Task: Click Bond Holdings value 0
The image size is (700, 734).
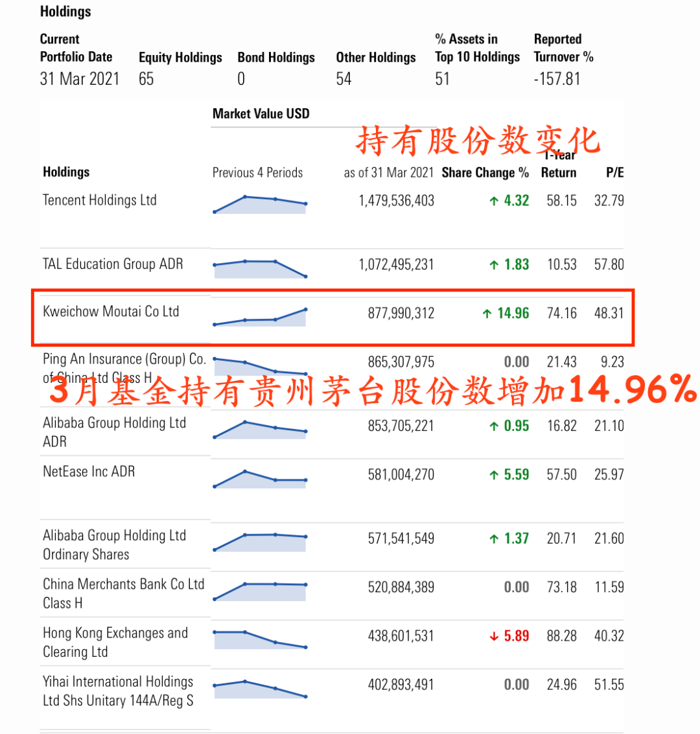Action: click(241, 78)
